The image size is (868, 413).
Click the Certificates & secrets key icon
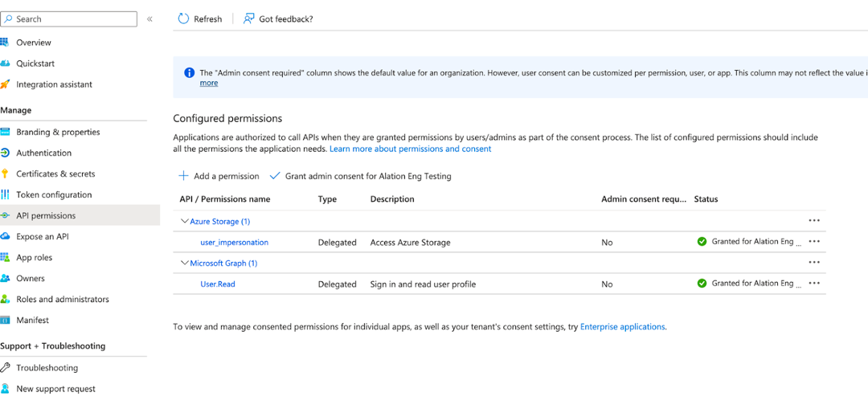[5, 174]
